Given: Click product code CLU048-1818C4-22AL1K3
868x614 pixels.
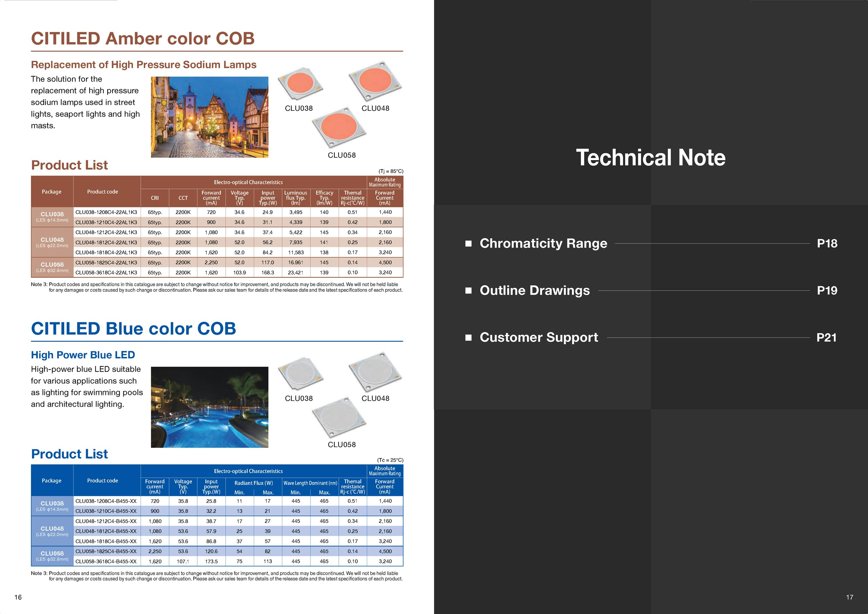Looking at the screenshot, I should [106, 252].
